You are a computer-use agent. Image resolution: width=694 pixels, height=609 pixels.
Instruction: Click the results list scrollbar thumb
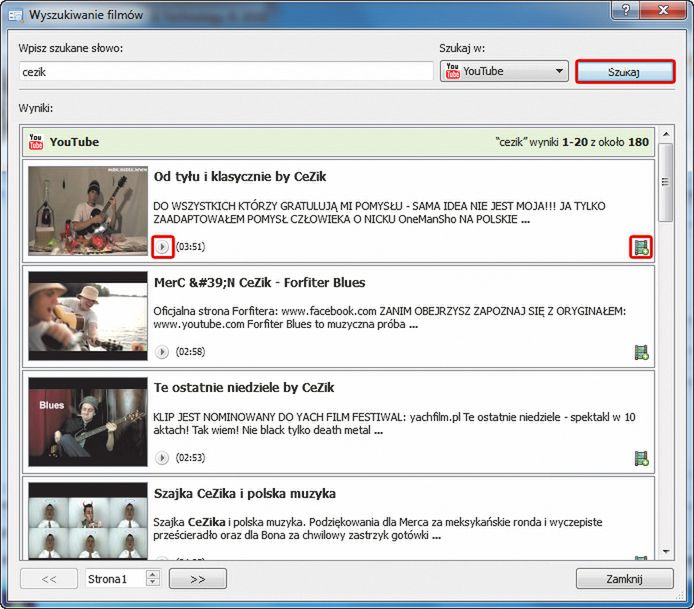pyautogui.click(x=666, y=182)
